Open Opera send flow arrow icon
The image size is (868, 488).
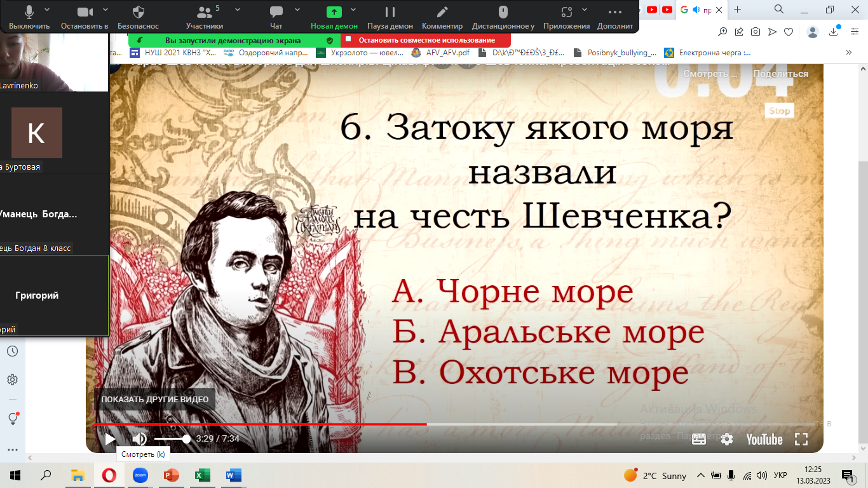(772, 32)
